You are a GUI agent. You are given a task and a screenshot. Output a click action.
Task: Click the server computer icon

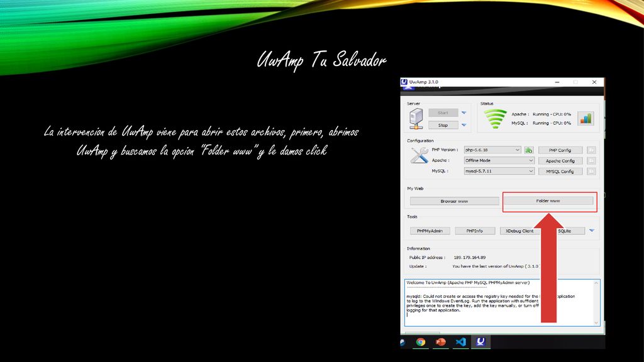416,119
